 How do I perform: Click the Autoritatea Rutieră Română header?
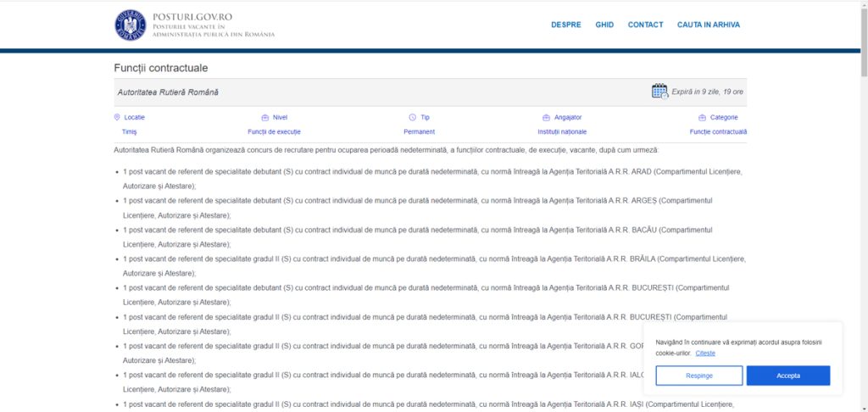(161, 92)
